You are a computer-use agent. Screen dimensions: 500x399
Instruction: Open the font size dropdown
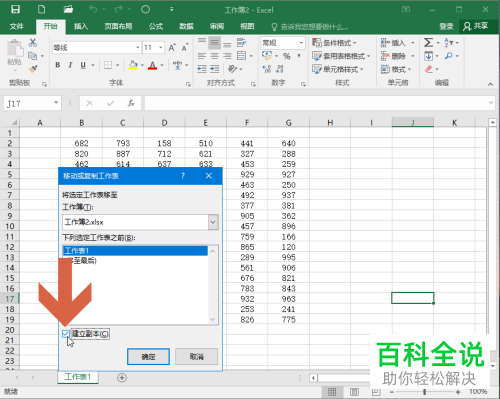point(161,48)
